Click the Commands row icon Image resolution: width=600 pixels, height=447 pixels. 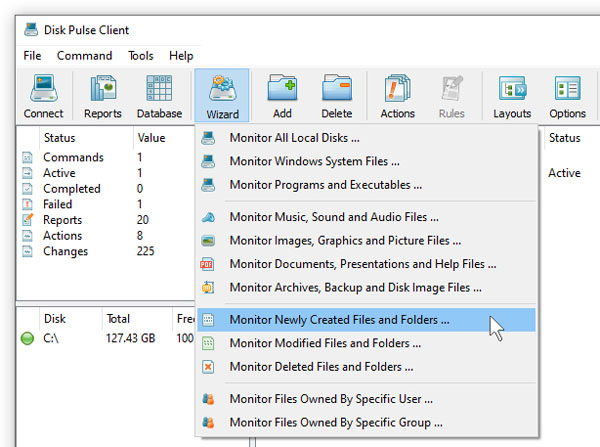27,157
